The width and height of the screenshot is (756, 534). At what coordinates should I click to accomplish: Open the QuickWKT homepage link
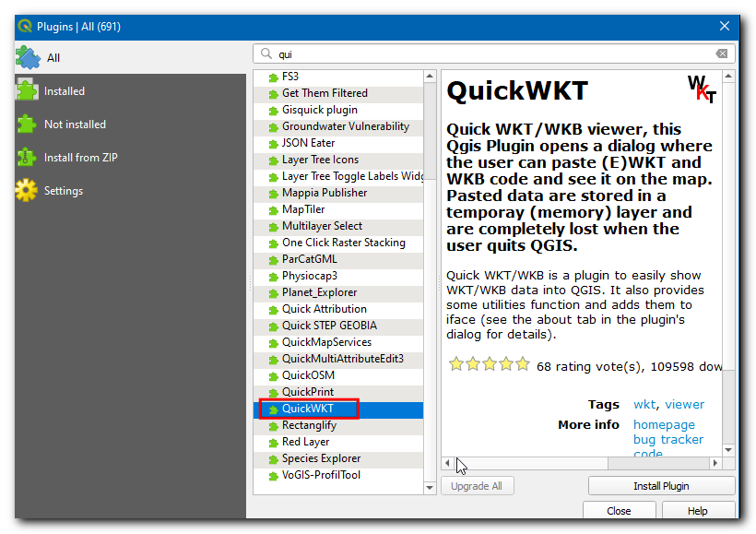pos(664,424)
